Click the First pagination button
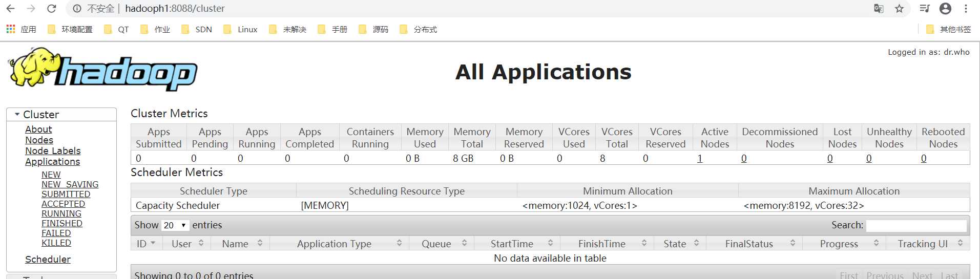The height and width of the screenshot is (279, 980). (849, 275)
